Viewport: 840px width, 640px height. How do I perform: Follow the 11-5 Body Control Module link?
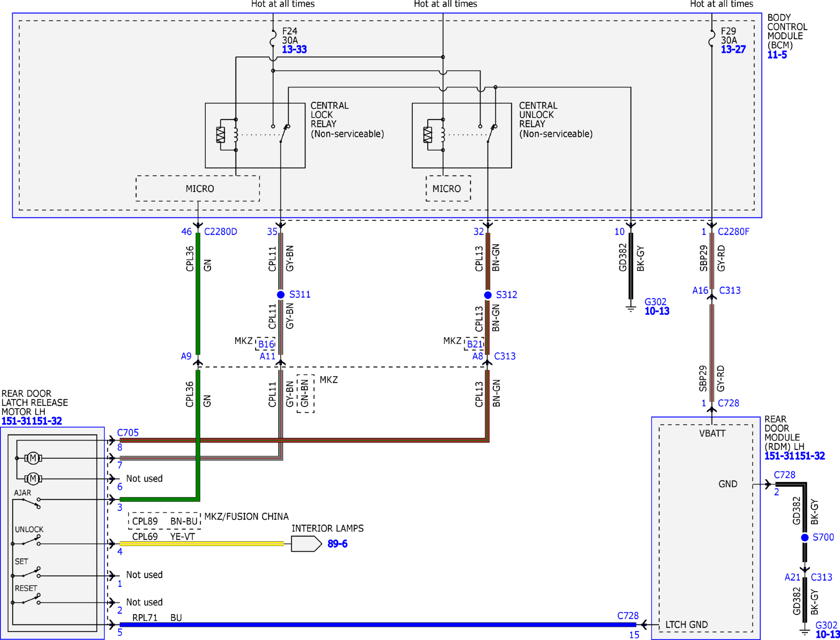coord(777,55)
